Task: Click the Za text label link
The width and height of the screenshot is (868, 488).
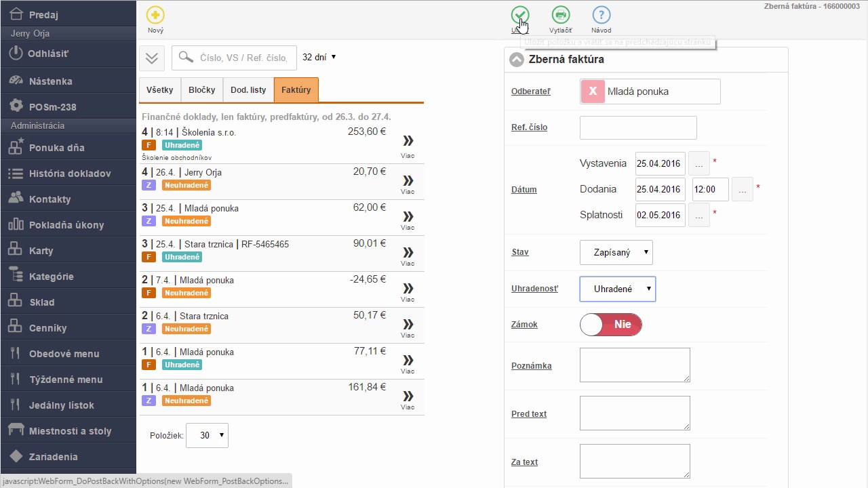Action: [x=525, y=462]
